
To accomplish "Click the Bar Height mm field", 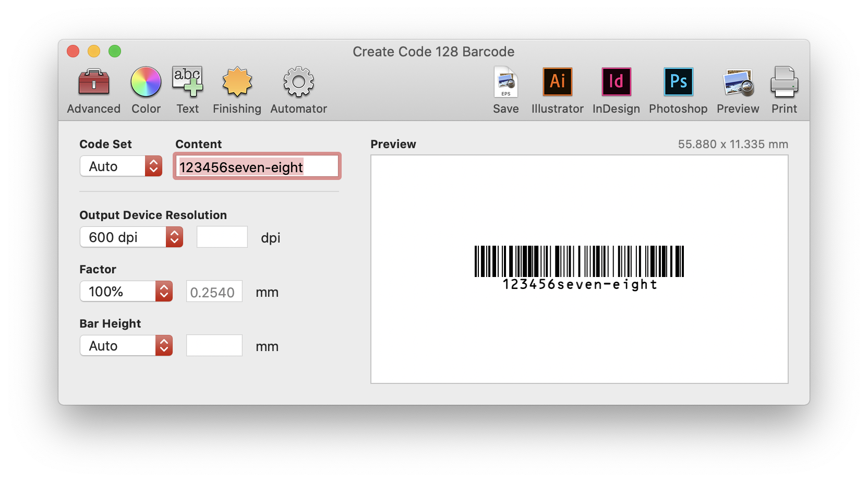I will pos(214,346).
